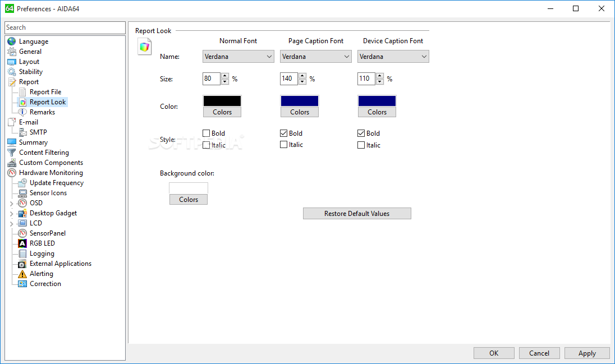Click the Layout monitor icon

(x=12, y=62)
